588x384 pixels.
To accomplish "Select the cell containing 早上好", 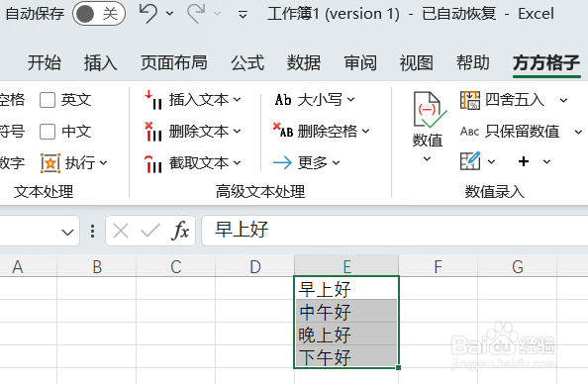I will click(x=346, y=288).
